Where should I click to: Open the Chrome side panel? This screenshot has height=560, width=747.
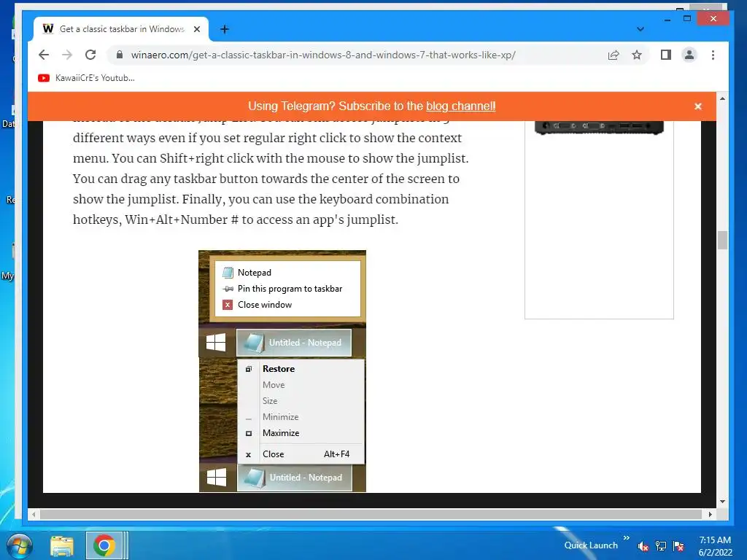tap(666, 55)
